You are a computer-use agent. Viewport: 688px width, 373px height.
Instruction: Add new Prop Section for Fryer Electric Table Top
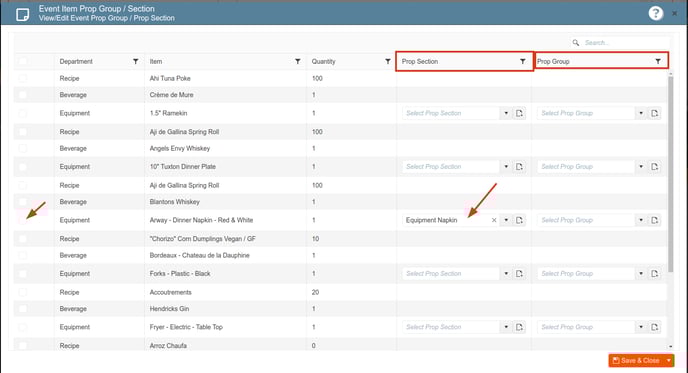coord(520,327)
